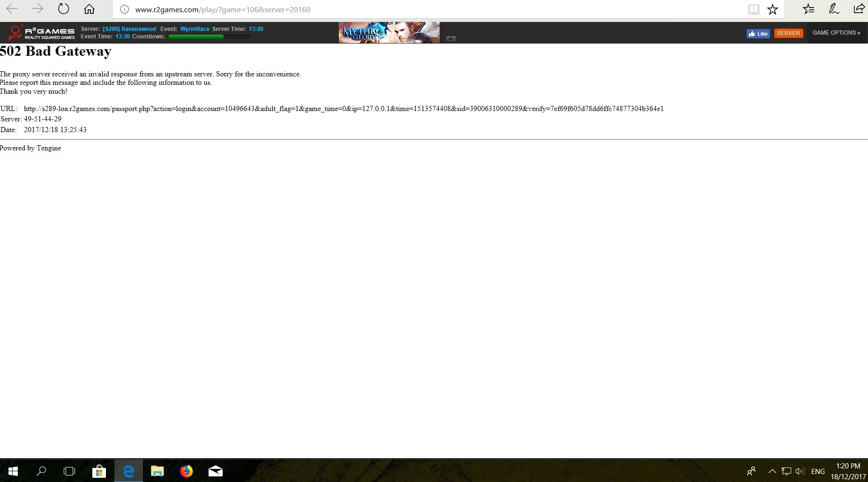Open web notes pen icon
The height and width of the screenshot is (482, 868).
(x=834, y=9)
